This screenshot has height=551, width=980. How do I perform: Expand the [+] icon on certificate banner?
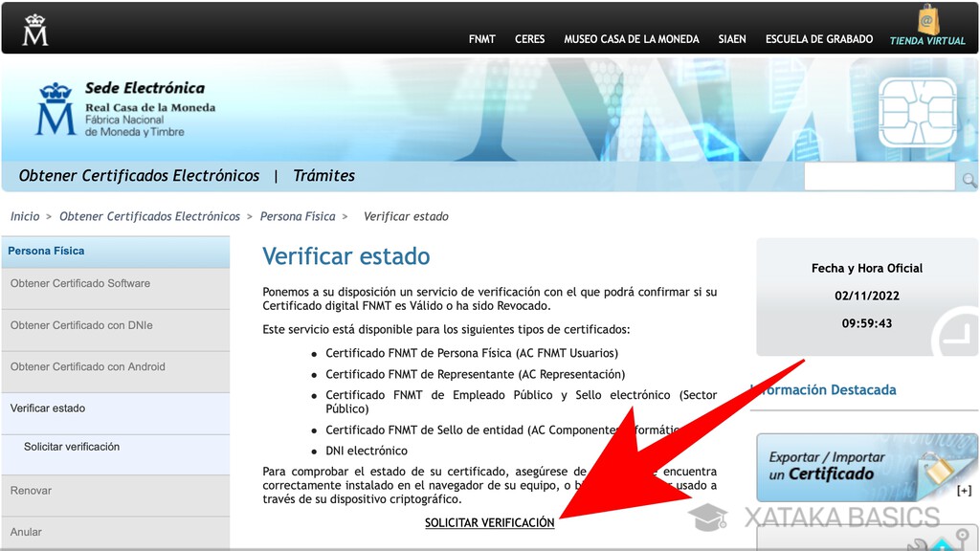(x=963, y=491)
